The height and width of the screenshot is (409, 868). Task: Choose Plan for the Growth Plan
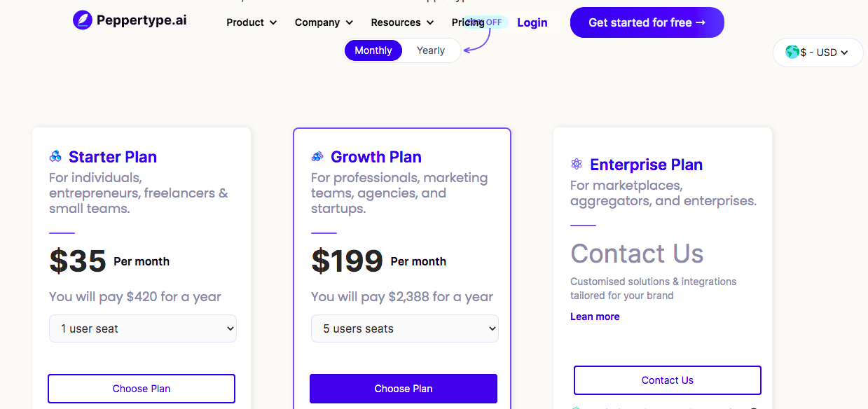[x=404, y=389]
